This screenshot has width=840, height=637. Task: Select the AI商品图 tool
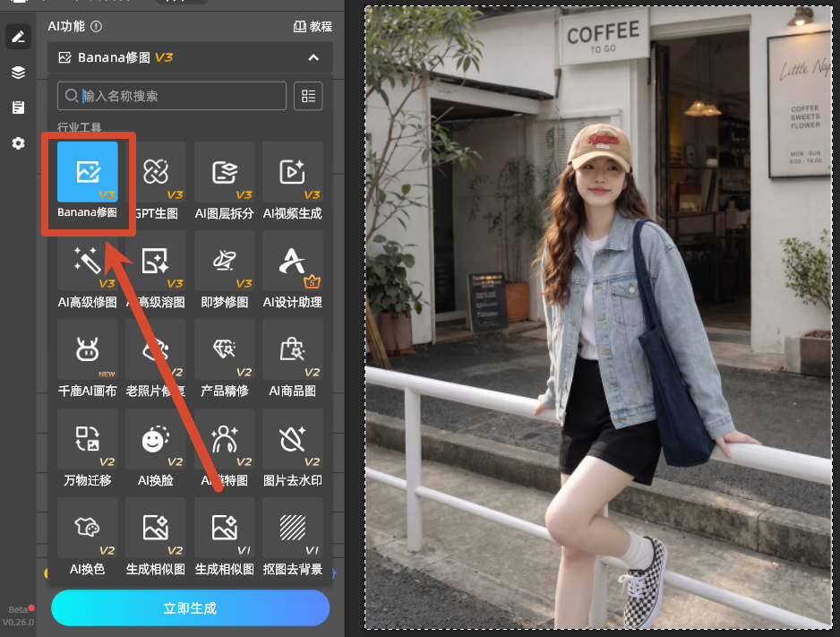pyautogui.click(x=293, y=349)
